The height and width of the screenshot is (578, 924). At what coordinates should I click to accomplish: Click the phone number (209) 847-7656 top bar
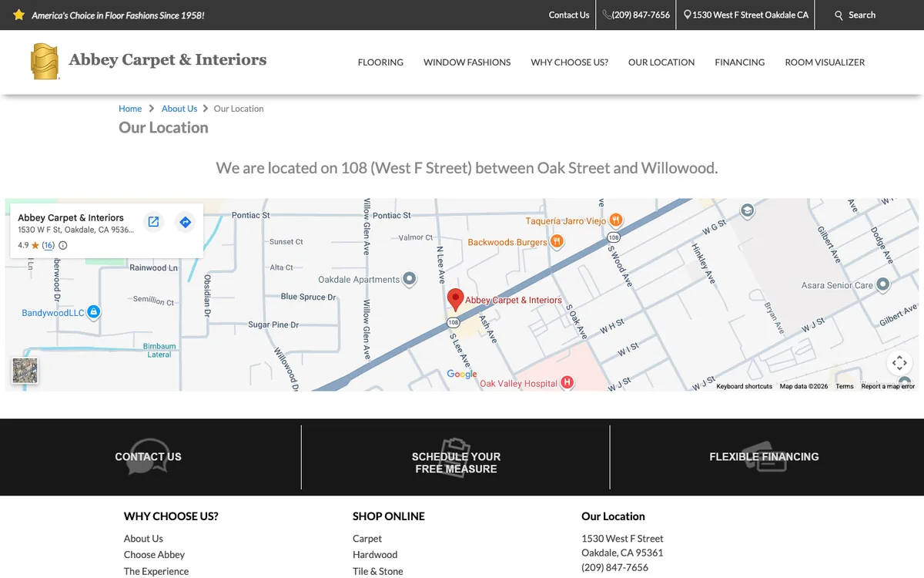click(x=641, y=15)
